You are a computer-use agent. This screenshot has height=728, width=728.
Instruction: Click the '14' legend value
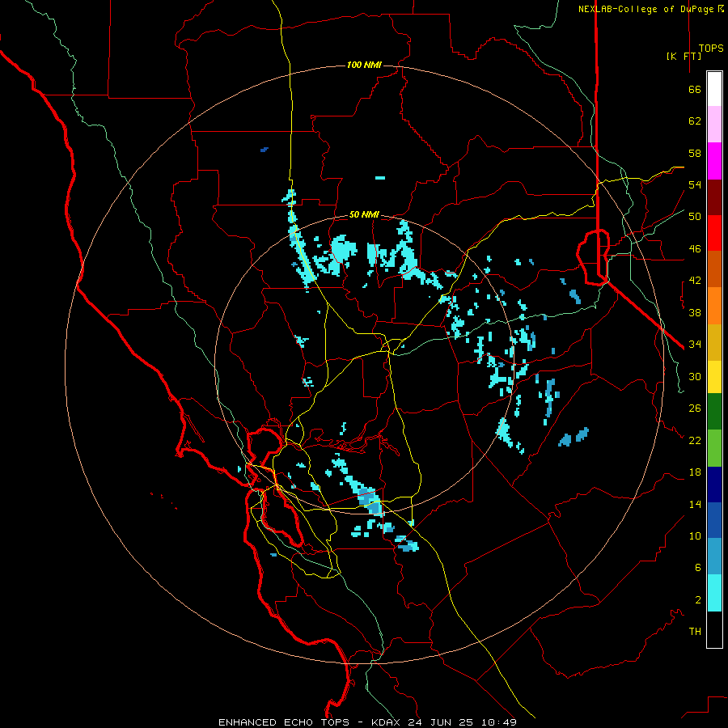pyautogui.click(x=695, y=504)
